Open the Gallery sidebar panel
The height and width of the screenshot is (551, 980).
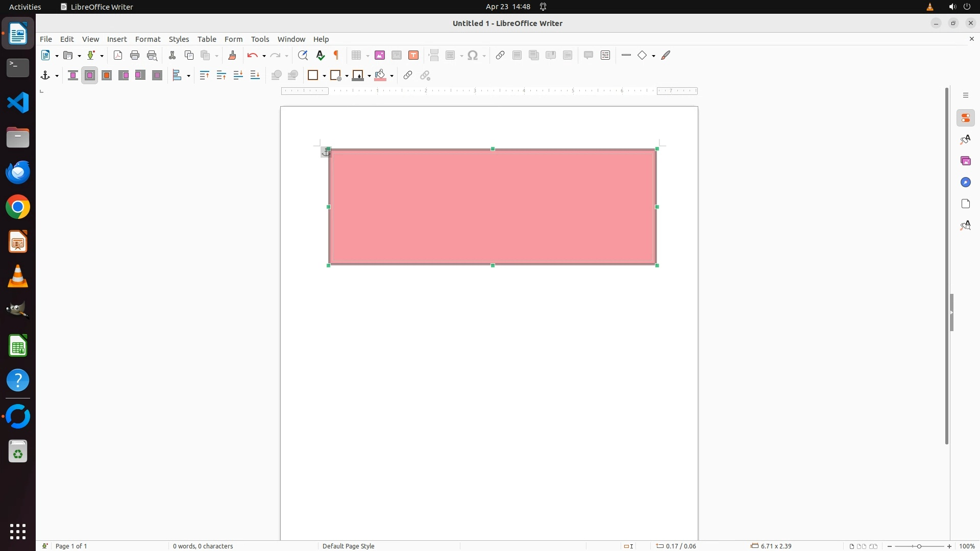(965, 161)
